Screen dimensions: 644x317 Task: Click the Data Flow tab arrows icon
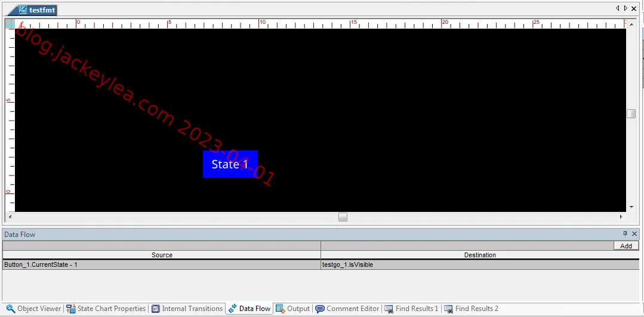[233, 309]
